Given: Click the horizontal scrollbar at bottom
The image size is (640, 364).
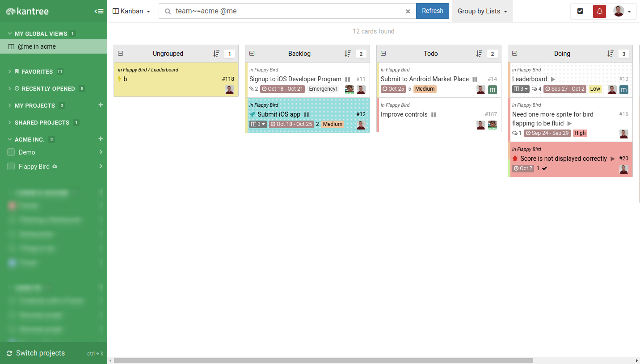Looking at the screenshot, I should pos(324,360).
